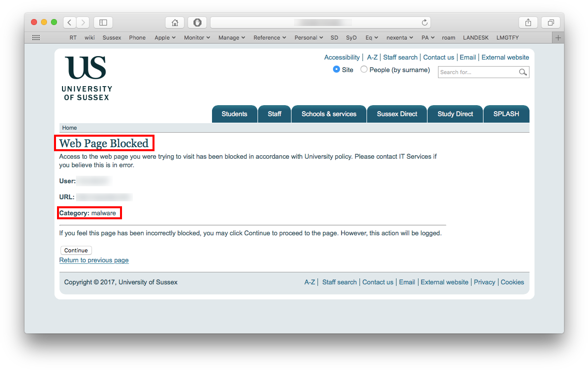Select the People (by surname) radio option
Screen dimensions: 588x370
pos(364,70)
